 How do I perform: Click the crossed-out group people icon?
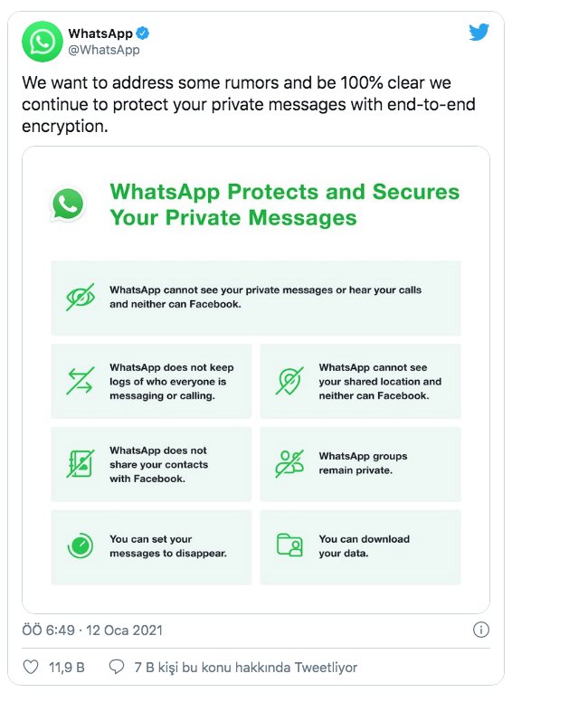click(289, 463)
